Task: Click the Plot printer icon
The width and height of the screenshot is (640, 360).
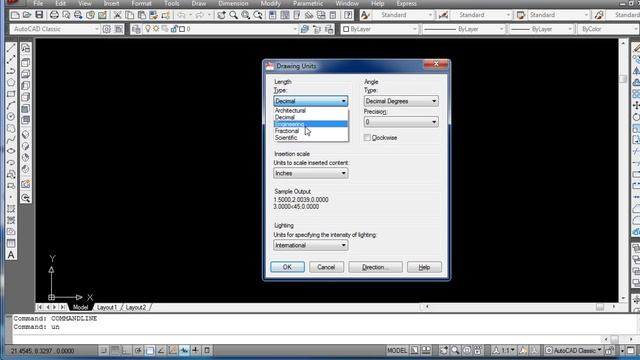Action: pyautogui.click(x=54, y=16)
